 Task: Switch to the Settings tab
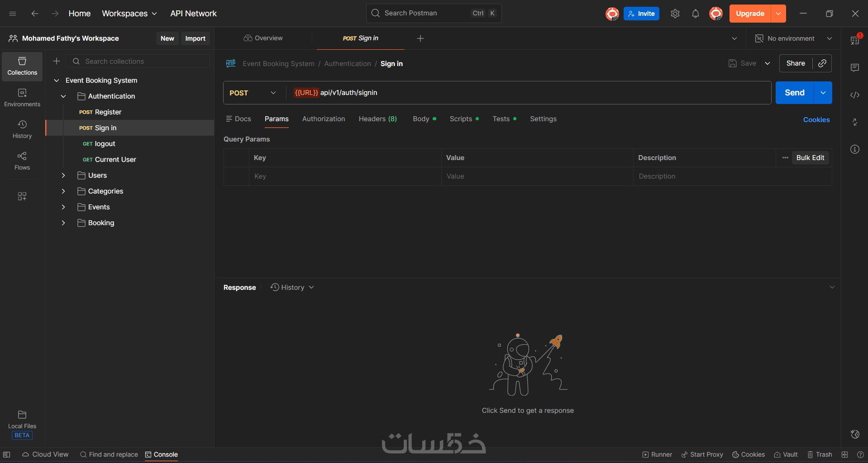(x=543, y=119)
